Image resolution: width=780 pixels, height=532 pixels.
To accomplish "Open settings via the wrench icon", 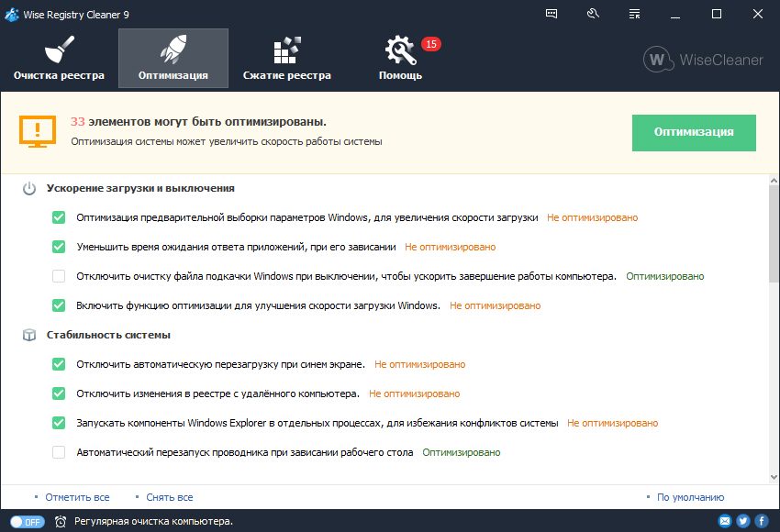I will pos(593,14).
